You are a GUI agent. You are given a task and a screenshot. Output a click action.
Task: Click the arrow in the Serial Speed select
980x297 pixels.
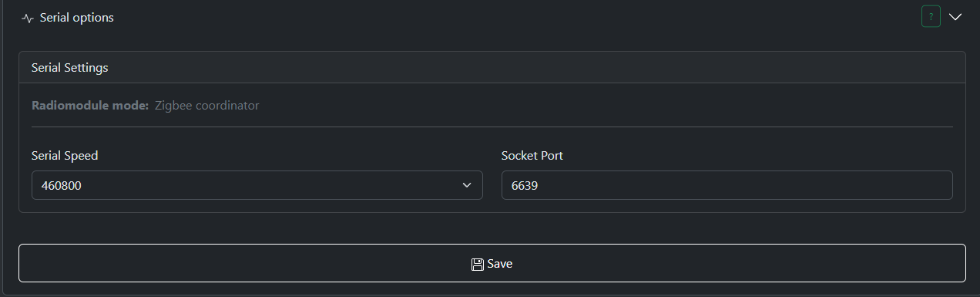[466, 185]
